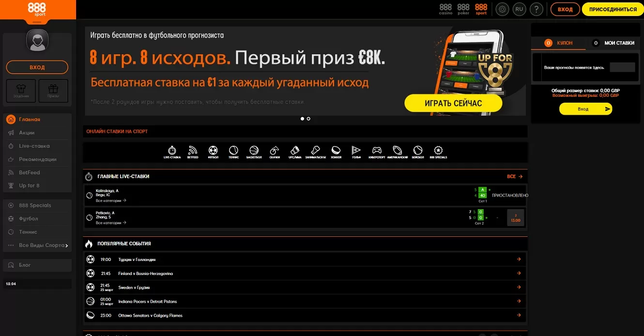
Task: Open the Призы gift box icon
Action: tap(53, 91)
